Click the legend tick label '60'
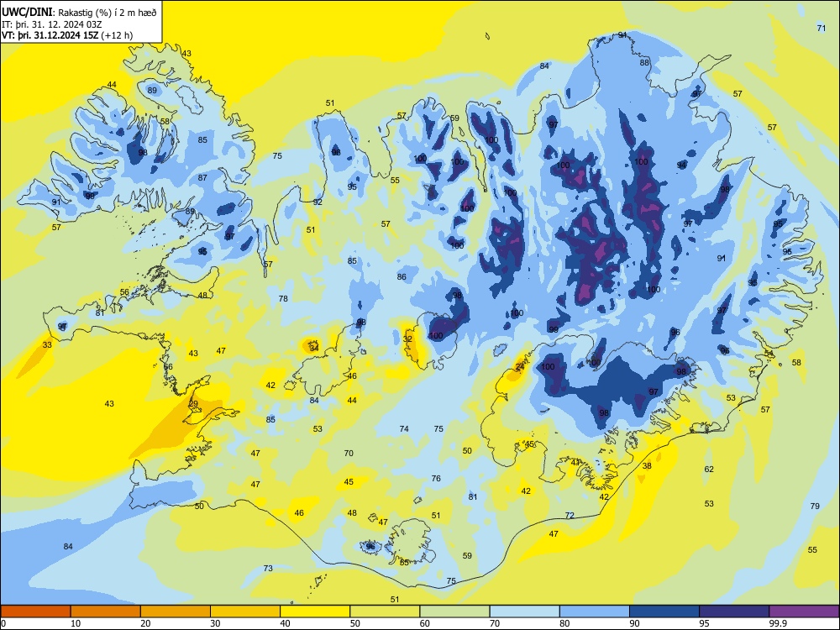This screenshot has height=630, width=840. tap(425, 623)
